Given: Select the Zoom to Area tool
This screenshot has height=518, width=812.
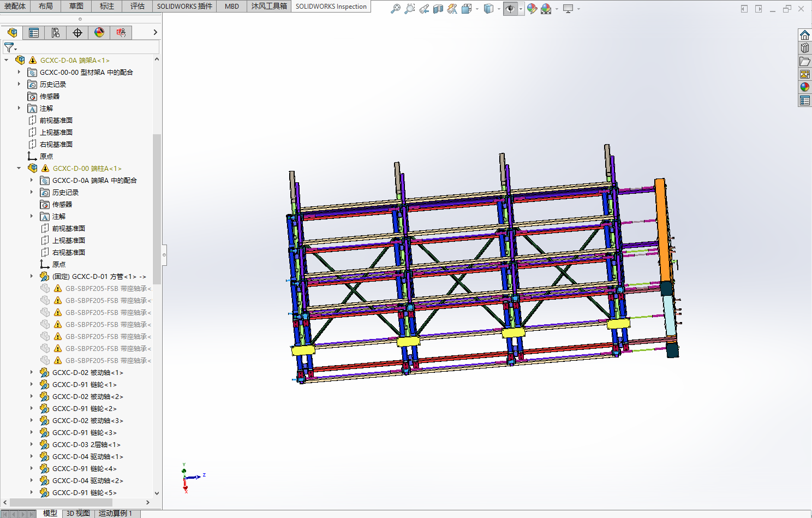Looking at the screenshot, I should pos(410,9).
